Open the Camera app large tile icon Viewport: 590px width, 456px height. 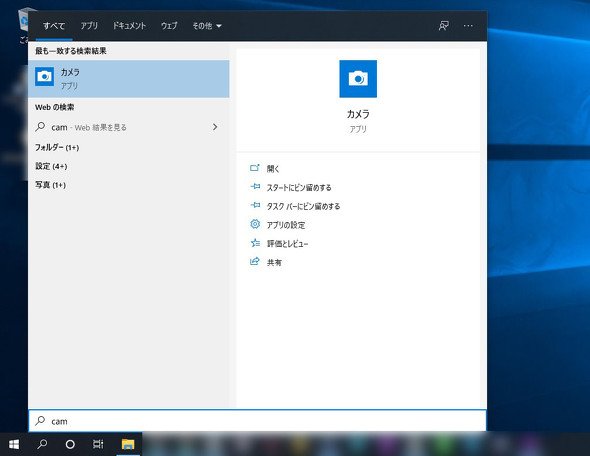click(358, 79)
